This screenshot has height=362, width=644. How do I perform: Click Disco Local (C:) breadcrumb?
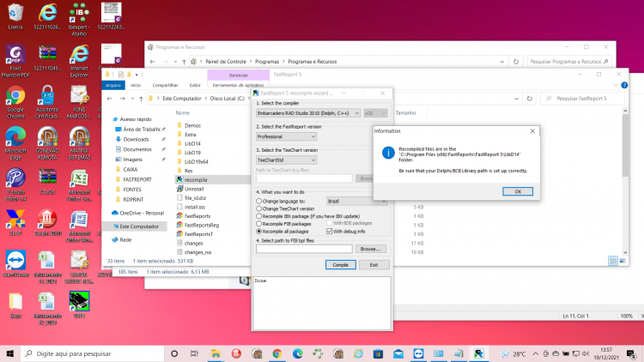tap(228, 99)
